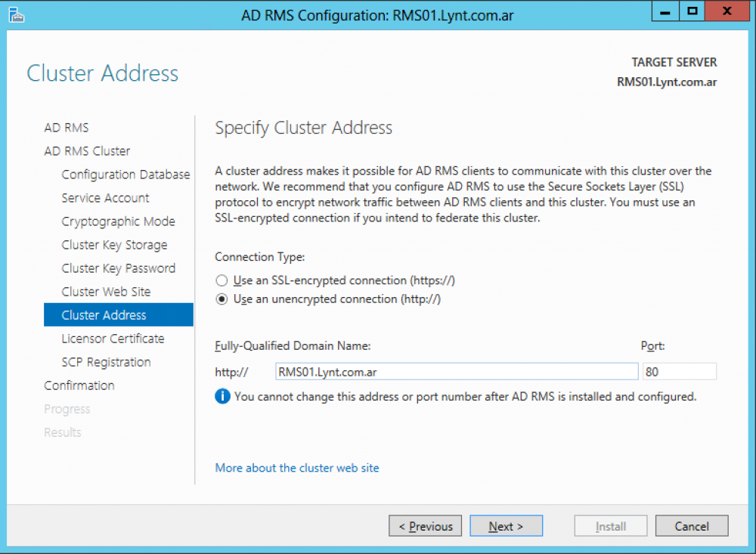Viewport: 756px width, 554px height.
Task: Open the Cluster Web Site step
Action: pyautogui.click(x=106, y=292)
